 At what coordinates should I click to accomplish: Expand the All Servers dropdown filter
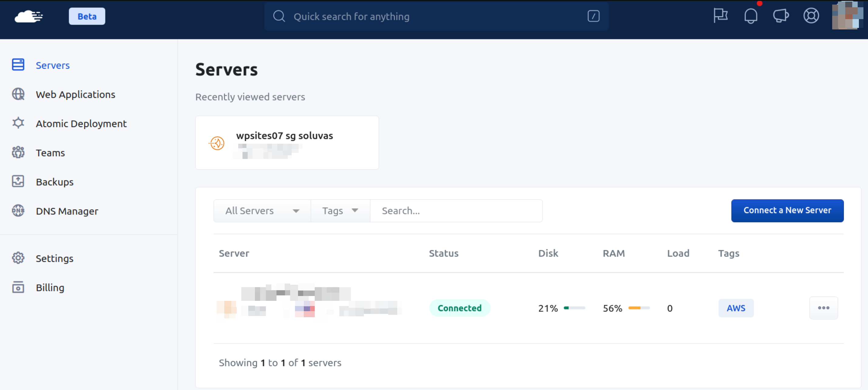pyautogui.click(x=261, y=210)
